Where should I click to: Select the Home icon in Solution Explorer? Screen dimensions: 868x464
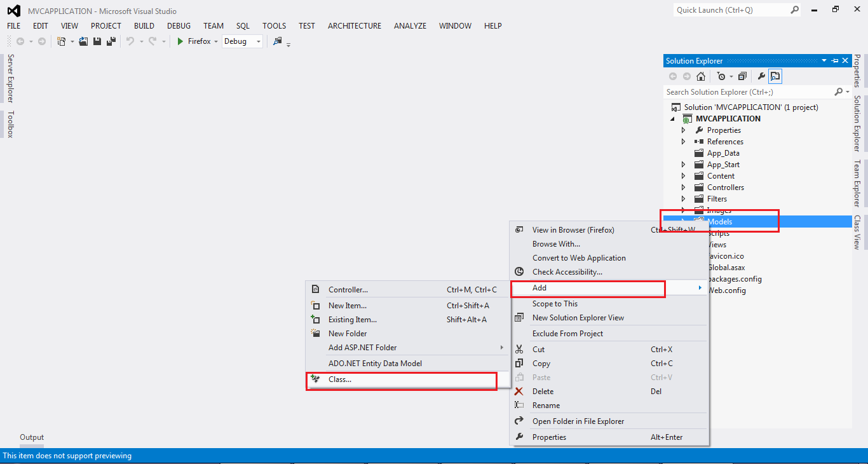click(700, 76)
